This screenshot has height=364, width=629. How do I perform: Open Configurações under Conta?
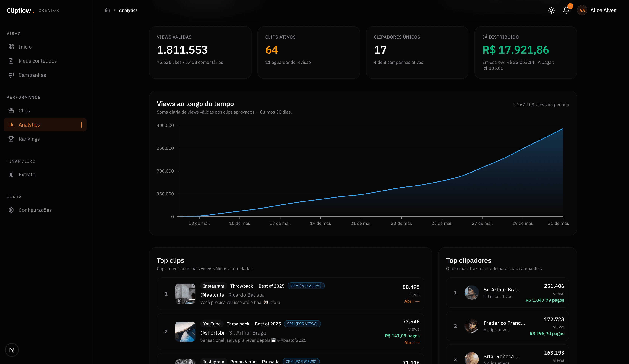click(45, 210)
